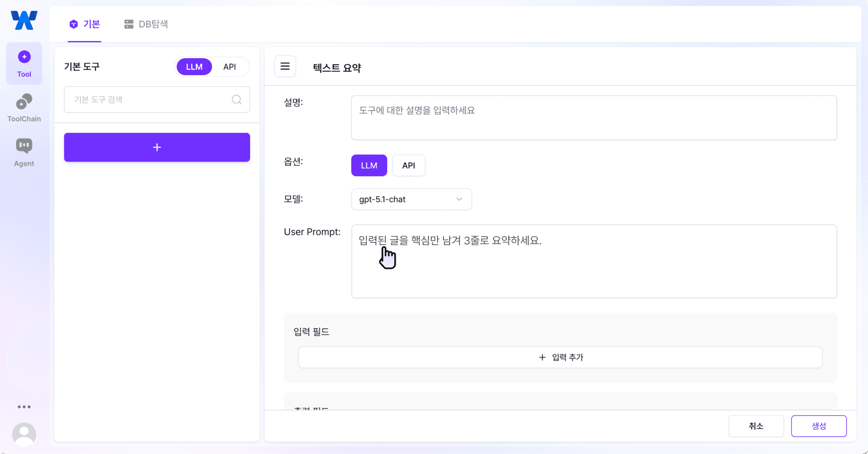Image resolution: width=868 pixels, height=454 pixels.
Task: Click the company logo at top left
Action: 24,20
